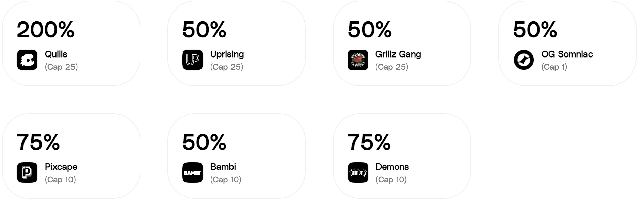Viewport: 644px width, 211px height.
Task: Click the 75% value above Demons
Action: click(x=369, y=142)
